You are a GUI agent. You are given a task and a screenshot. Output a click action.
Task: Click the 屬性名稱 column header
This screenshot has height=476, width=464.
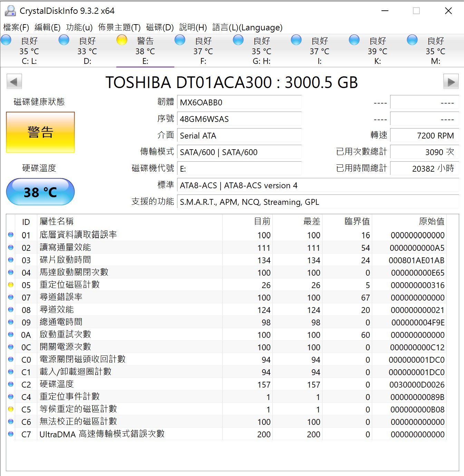click(x=129, y=221)
